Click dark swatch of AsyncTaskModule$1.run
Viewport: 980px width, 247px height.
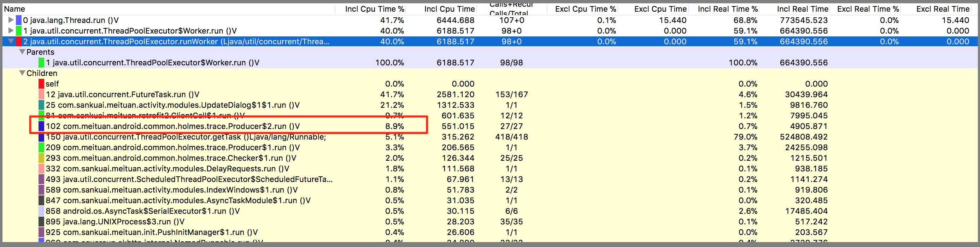pos(41,200)
